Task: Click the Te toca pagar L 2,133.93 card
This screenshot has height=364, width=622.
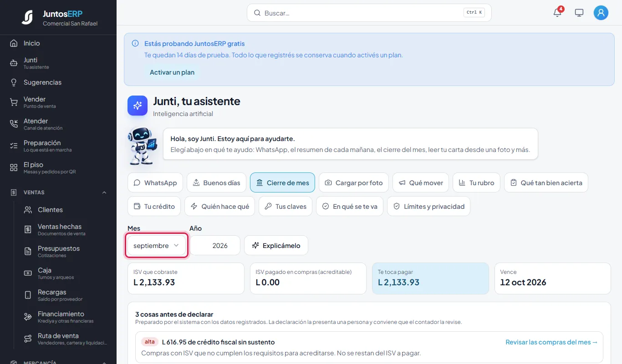Action: 430,278
